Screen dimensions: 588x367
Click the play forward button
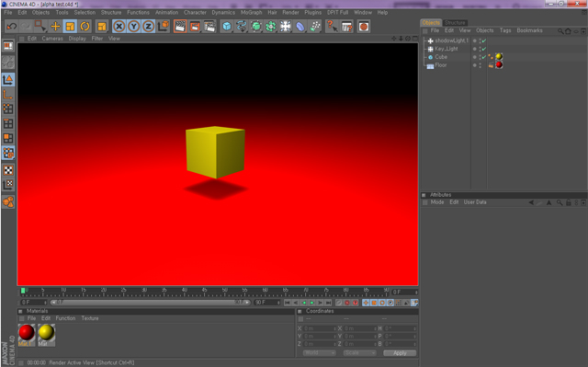[x=312, y=303]
